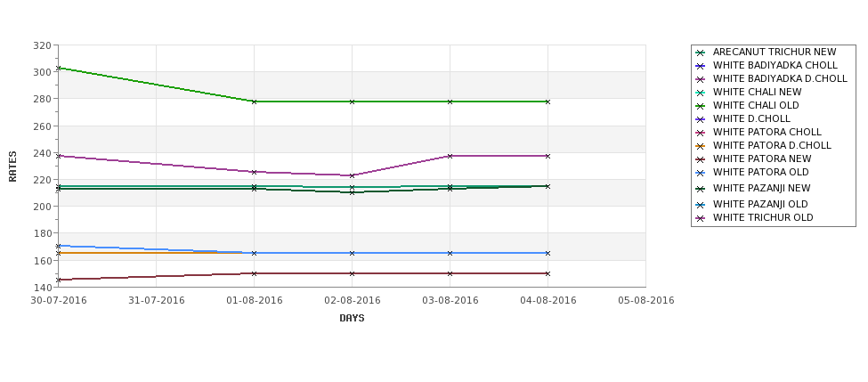Click the 01-08-2016 x-axis date label
The image size is (868, 382).
click(x=254, y=301)
